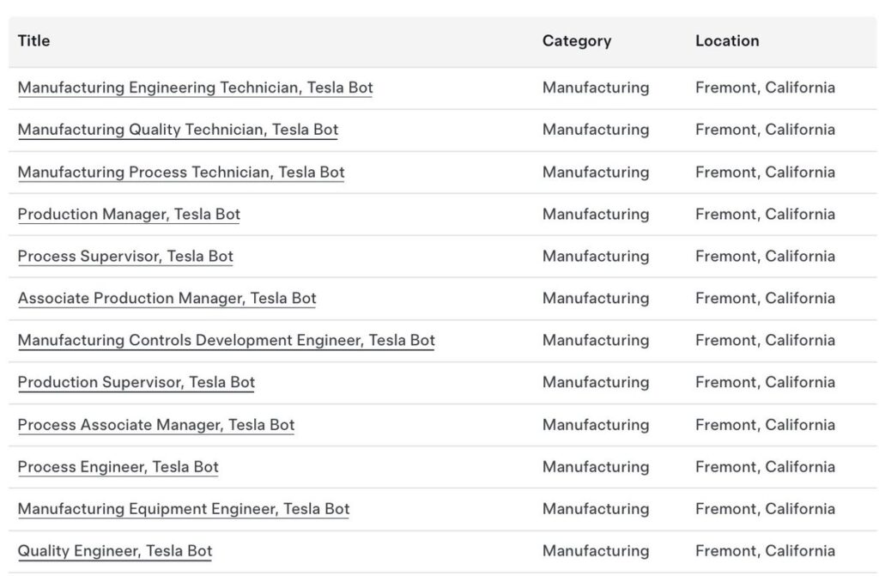The image size is (879, 588).
Task: Click Fremont, California in Process Engineer row
Action: pos(765,467)
